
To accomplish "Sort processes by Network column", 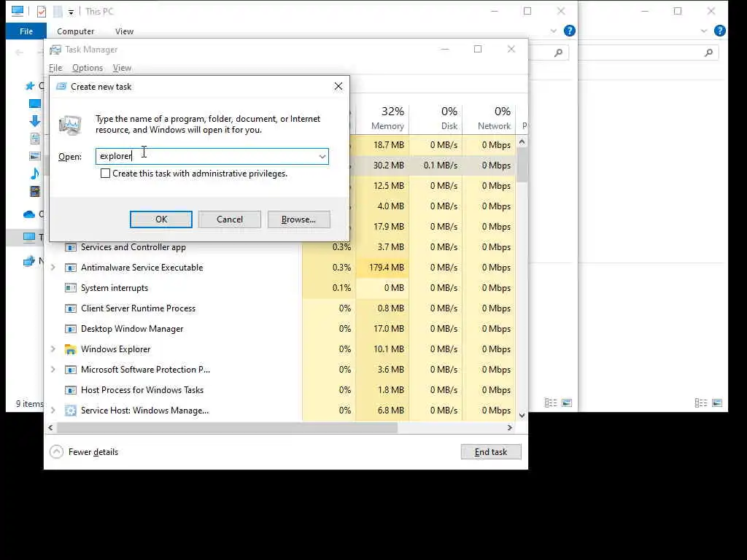I will 489,118.
